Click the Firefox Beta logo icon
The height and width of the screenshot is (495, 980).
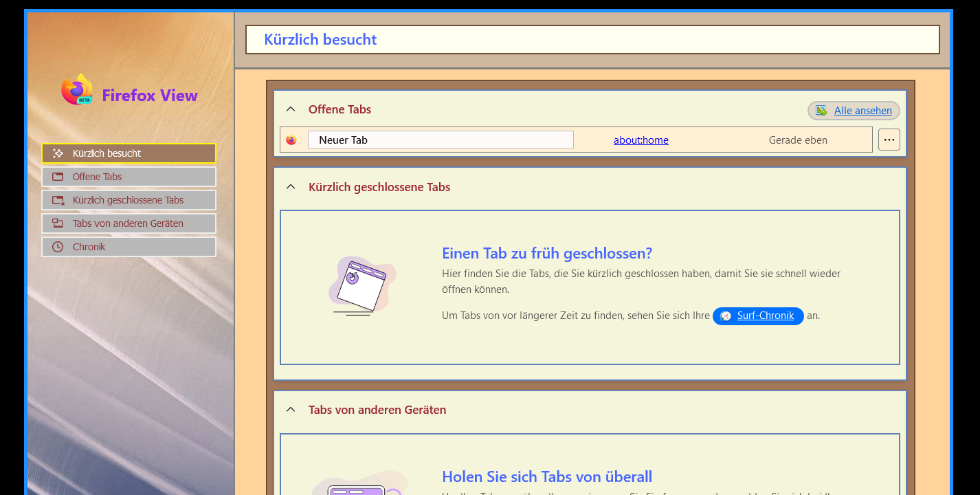(x=77, y=90)
